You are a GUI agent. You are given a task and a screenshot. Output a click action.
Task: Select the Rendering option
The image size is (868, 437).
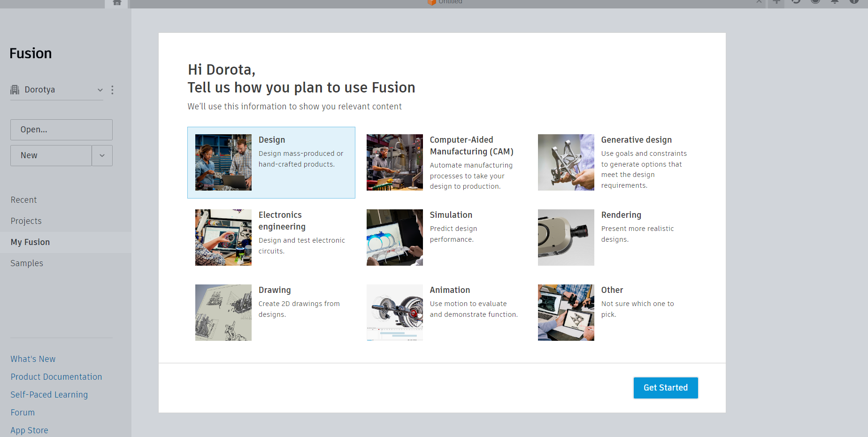[614, 238]
